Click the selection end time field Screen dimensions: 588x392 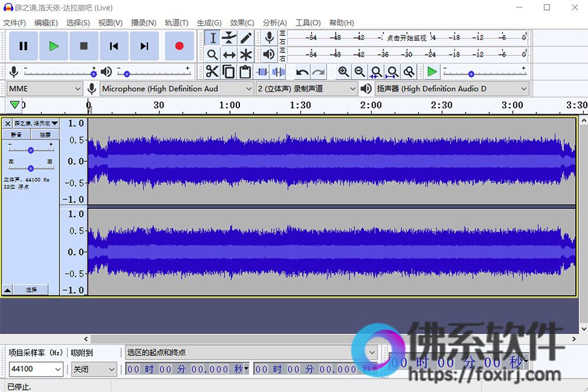pyautogui.click(x=315, y=369)
